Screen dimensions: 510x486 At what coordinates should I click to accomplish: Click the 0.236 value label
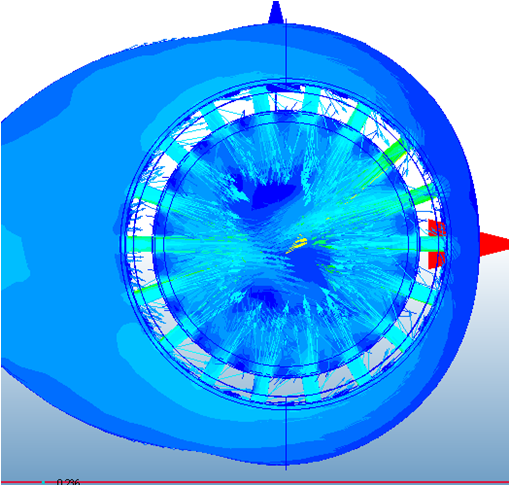click(x=68, y=482)
